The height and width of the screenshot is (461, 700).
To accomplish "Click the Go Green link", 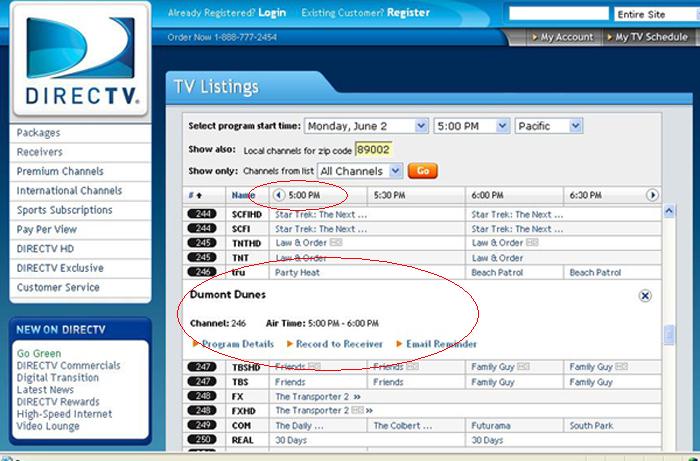I will (x=39, y=353).
